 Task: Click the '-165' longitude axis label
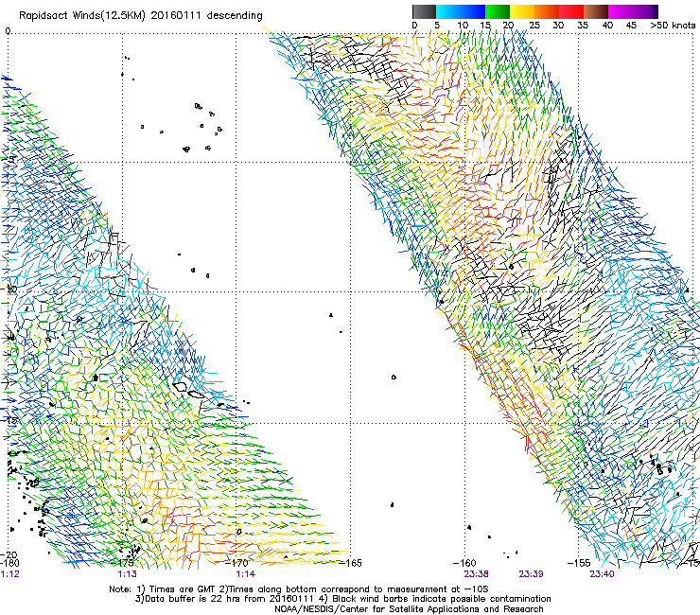[352, 563]
